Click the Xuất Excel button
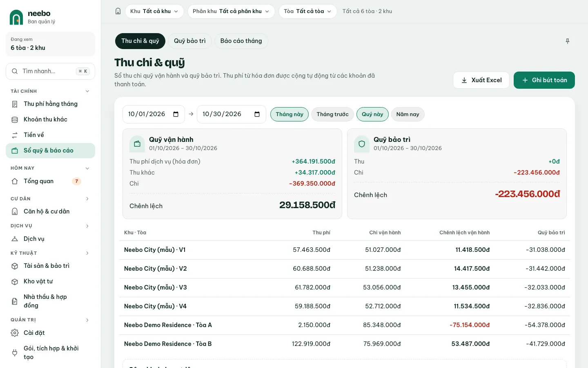The width and height of the screenshot is (588, 368). tap(481, 80)
